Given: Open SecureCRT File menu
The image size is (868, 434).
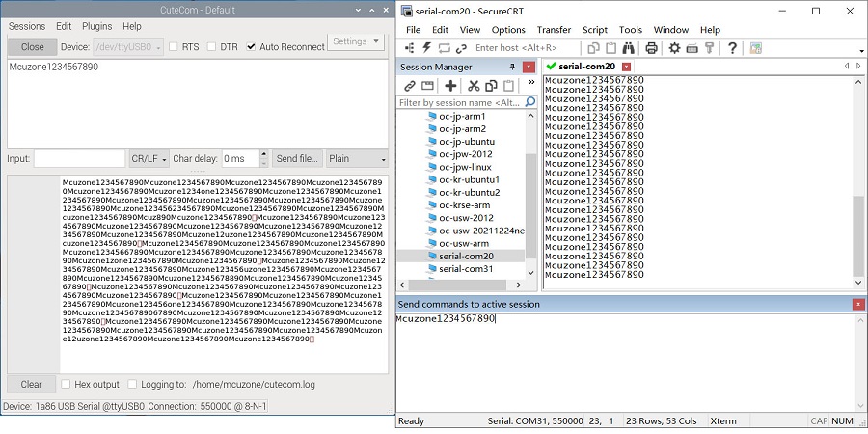Looking at the screenshot, I should (413, 30).
